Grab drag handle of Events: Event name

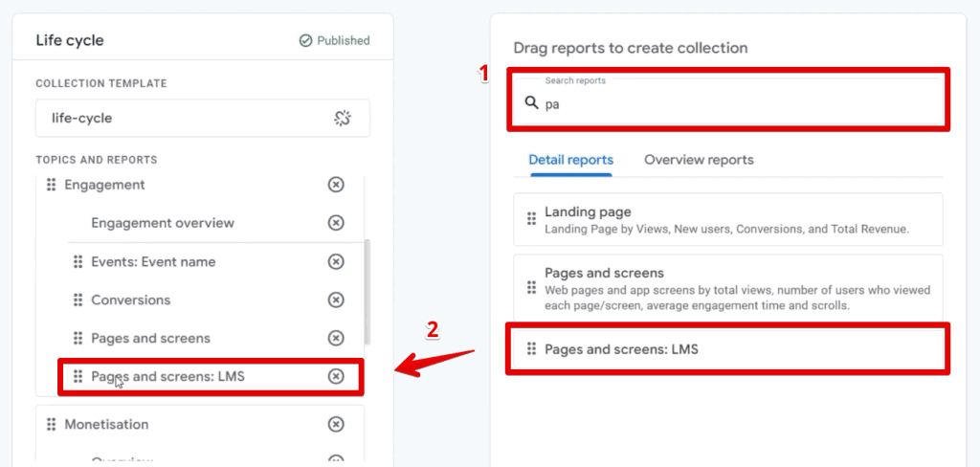tap(78, 262)
